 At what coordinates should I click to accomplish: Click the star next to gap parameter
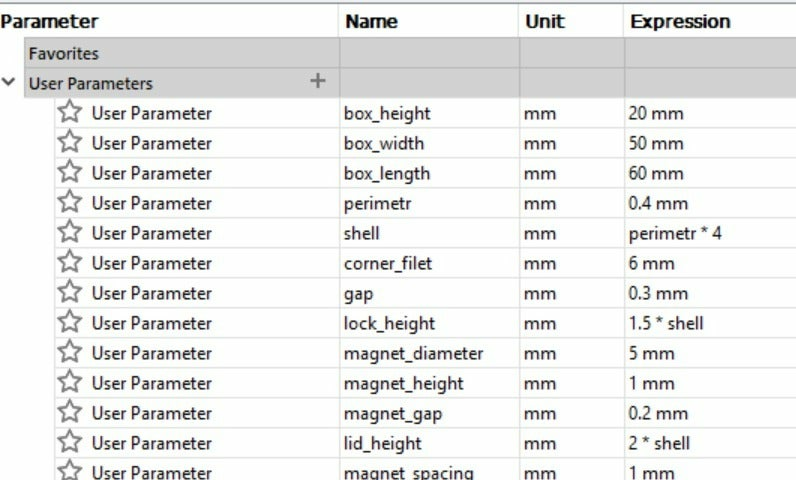point(69,293)
